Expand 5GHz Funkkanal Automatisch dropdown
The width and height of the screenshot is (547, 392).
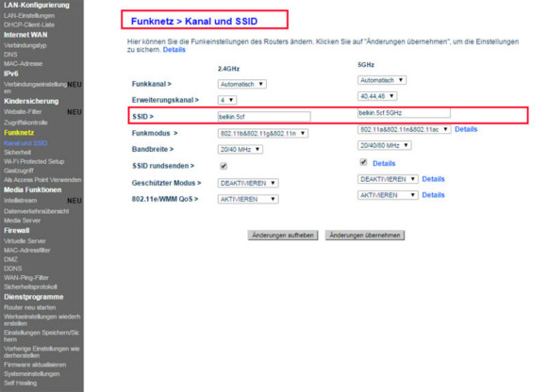[382, 80]
